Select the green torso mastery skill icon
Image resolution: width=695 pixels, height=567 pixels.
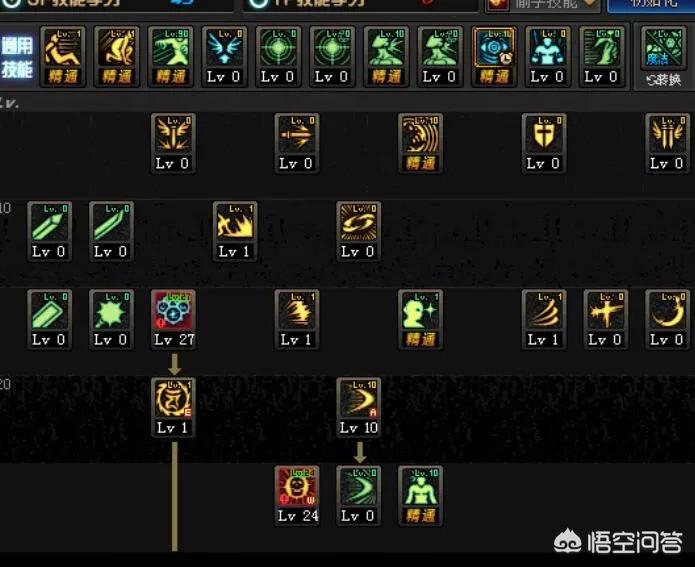point(421,496)
